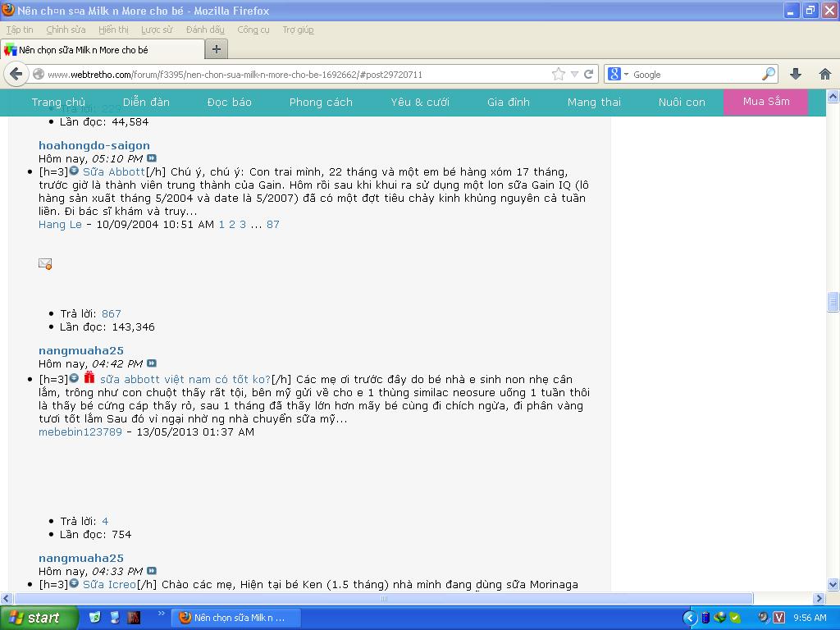The height and width of the screenshot is (630, 840).
Task: Click the go-to-last-post icon beside 05:10 PM
Action: tap(152, 158)
